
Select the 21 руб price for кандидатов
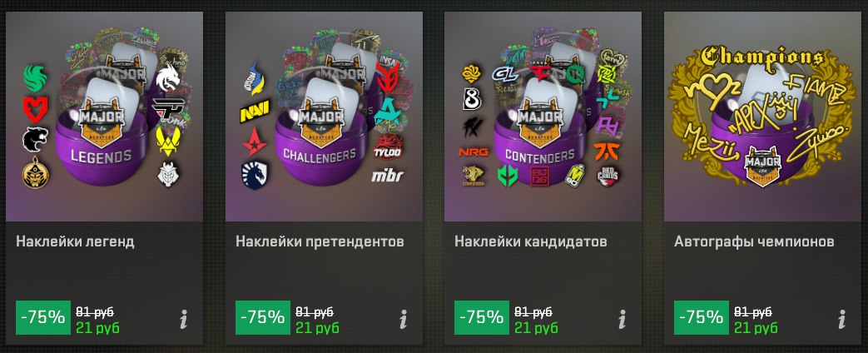537,327
